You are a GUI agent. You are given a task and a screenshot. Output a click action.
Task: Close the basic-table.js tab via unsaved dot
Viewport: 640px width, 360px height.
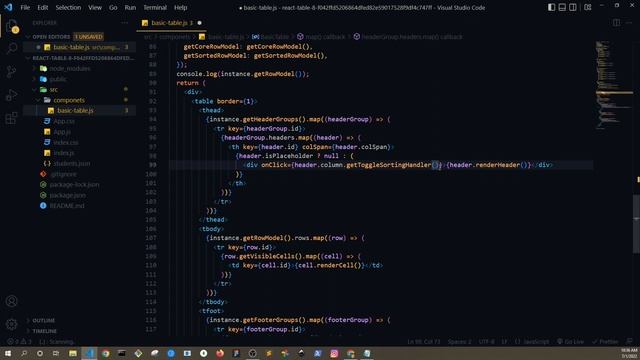pos(200,23)
